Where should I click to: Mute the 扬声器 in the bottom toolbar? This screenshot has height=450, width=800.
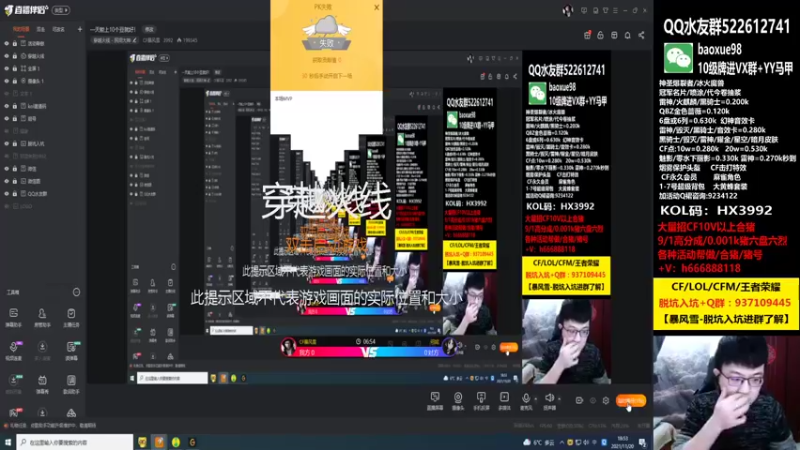click(x=549, y=401)
